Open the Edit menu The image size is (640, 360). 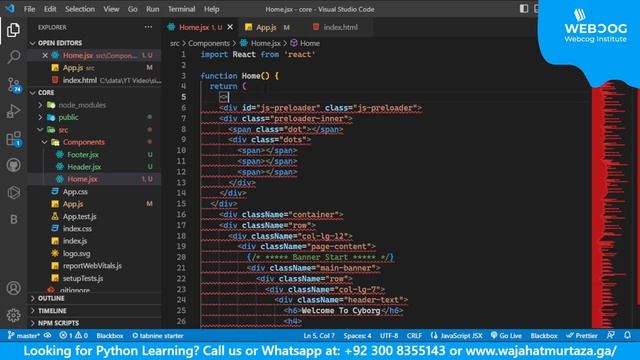click(x=50, y=9)
